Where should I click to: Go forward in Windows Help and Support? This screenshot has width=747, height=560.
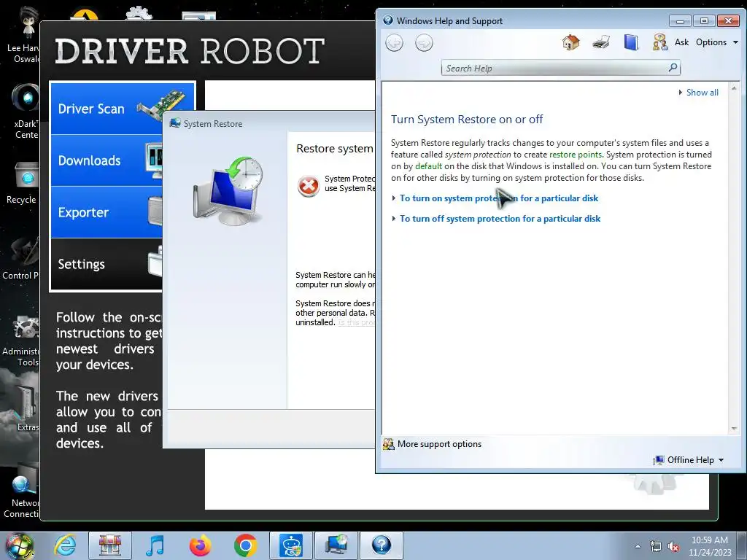point(424,43)
